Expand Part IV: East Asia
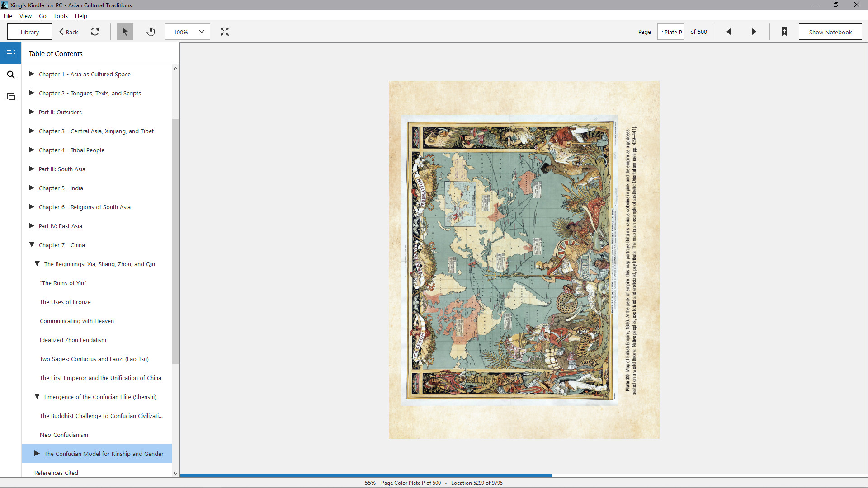Image resolution: width=868 pixels, height=488 pixels. coord(32,225)
